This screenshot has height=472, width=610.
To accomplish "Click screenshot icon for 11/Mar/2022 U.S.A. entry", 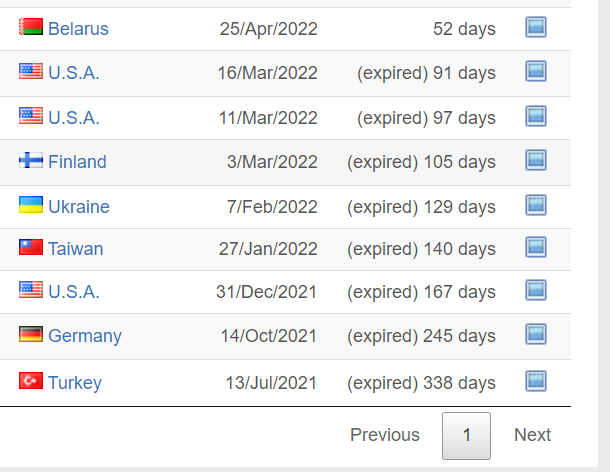I will click(536, 116).
